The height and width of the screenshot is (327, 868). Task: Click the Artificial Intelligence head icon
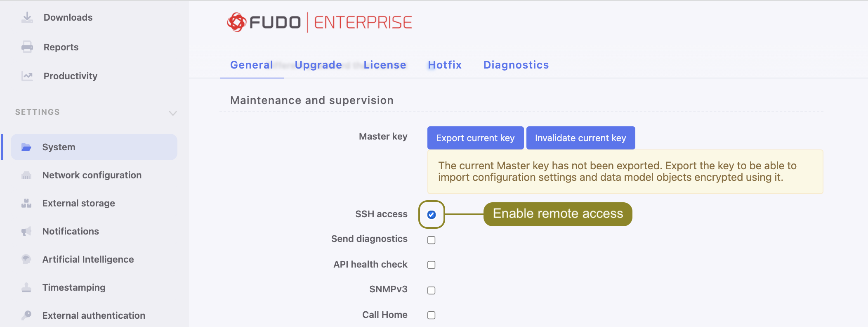click(26, 259)
